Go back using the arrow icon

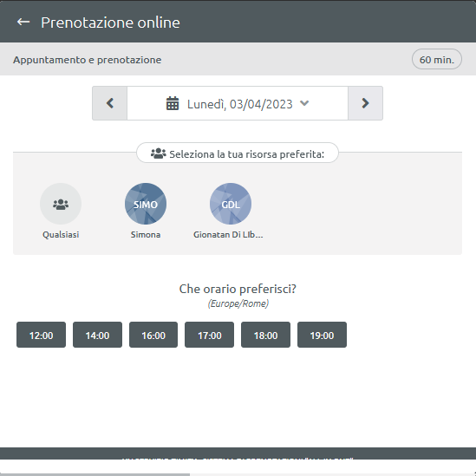click(23, 22)
